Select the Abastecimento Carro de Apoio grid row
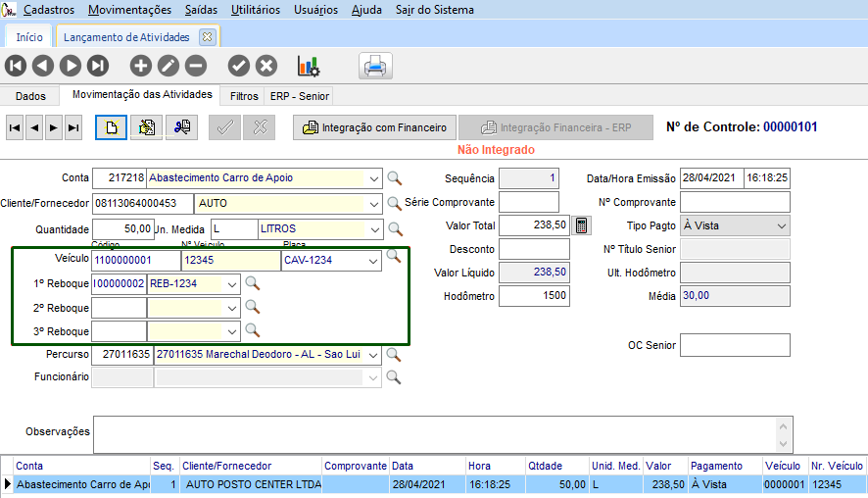 (x=83, y=484)
